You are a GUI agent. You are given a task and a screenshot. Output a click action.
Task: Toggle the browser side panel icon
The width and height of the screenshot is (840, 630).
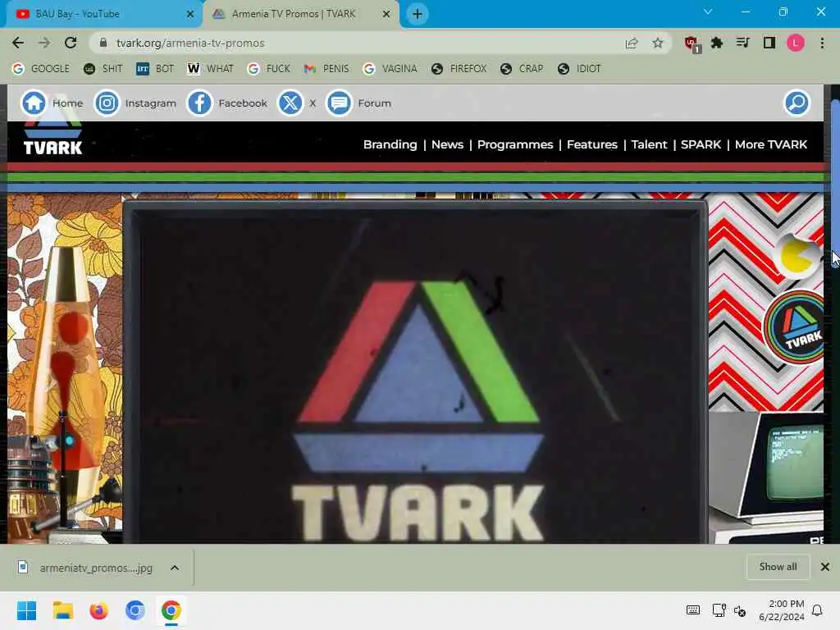[769, 43]
